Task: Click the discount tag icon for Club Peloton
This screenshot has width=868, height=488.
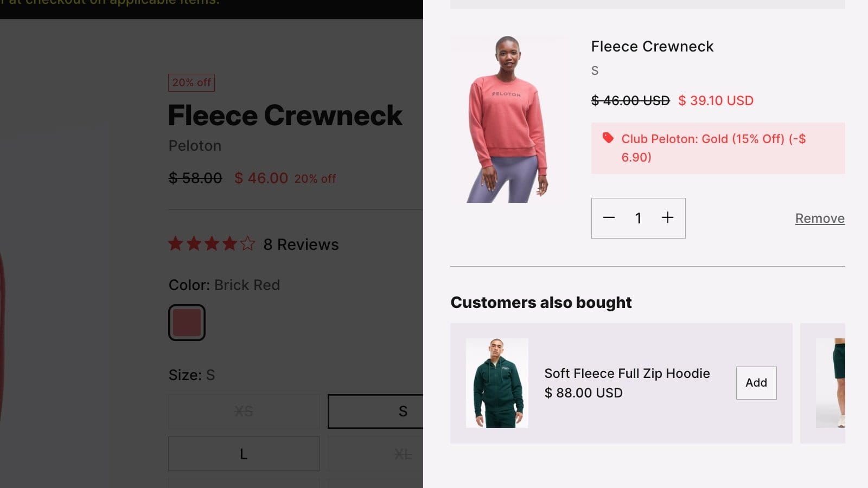Action: 608,138
